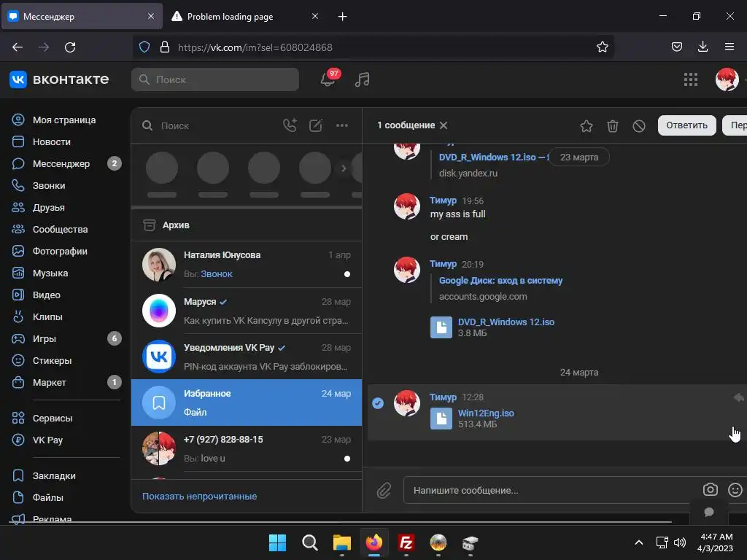Open Файлы in sidebar
747x560 pixels.
tap(47, 497)
